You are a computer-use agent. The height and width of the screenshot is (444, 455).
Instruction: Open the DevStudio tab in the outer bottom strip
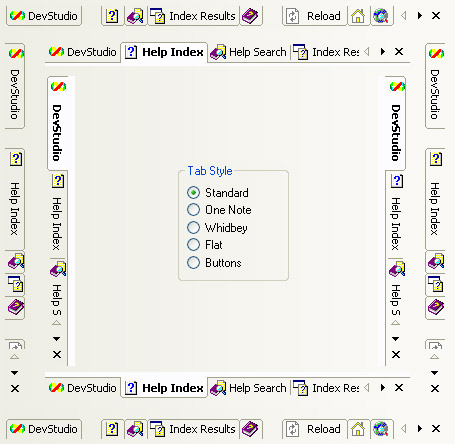tap(44, 429)
